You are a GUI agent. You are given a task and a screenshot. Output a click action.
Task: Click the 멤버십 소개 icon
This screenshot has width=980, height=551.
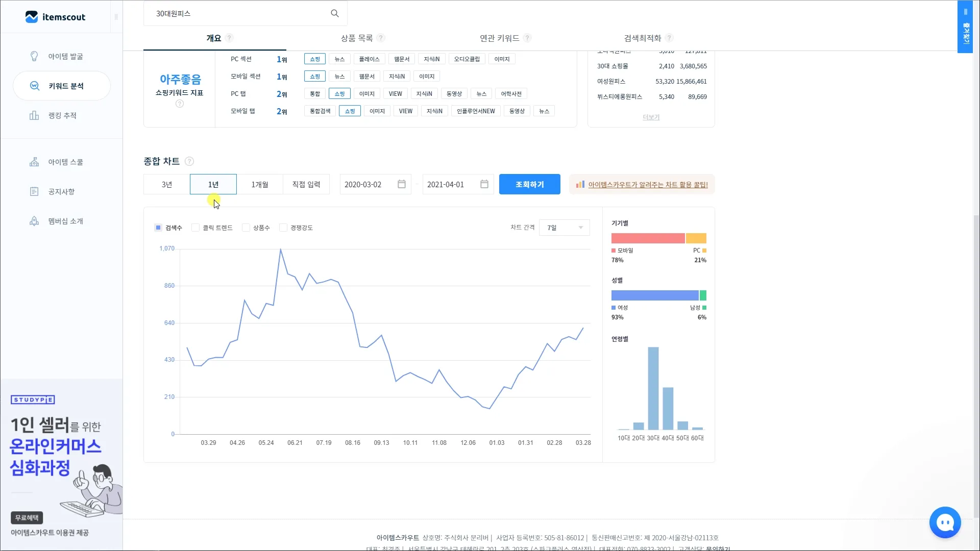(x=34, y=221)
